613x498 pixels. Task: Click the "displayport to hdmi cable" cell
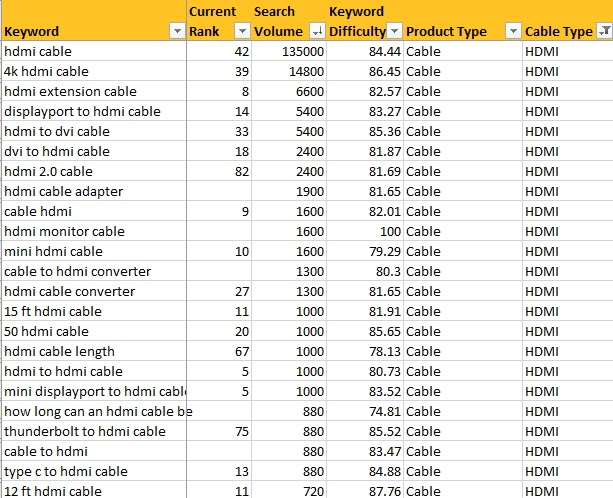click(x=82, y=111)
